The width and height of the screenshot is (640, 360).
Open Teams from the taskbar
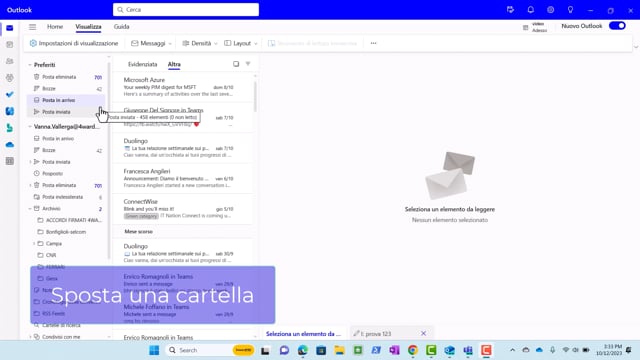pos(468,350)
